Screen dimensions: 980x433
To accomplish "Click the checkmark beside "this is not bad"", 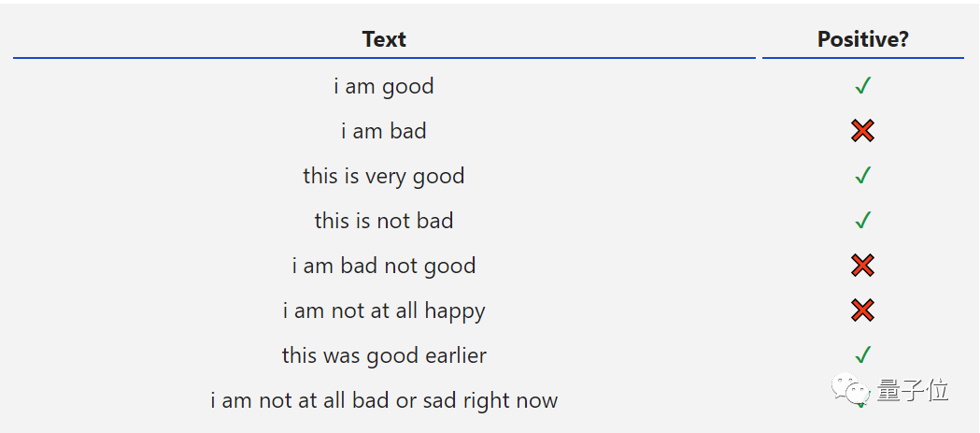I will point(862,221).
